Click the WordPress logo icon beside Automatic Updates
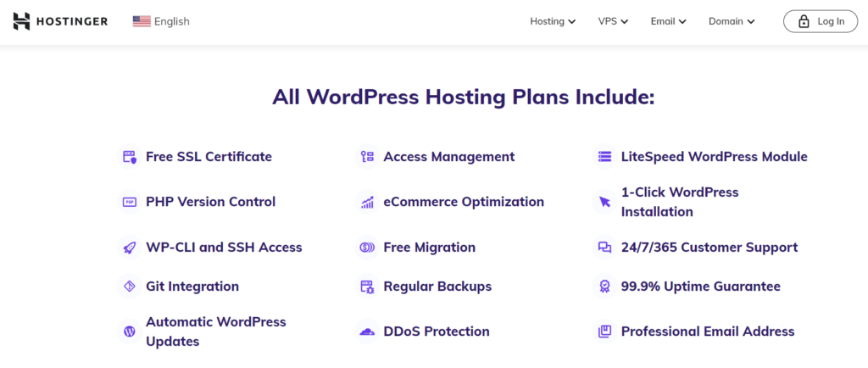Screen dimensions: 868x368 point(130,332)
